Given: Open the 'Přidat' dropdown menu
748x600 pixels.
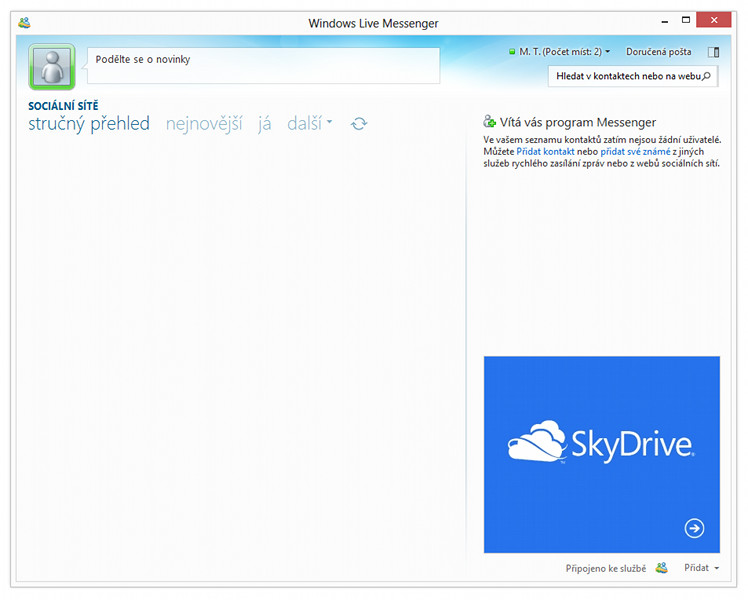Looking at the screenshot, I should pyautogui.click(x=701, y=568).
